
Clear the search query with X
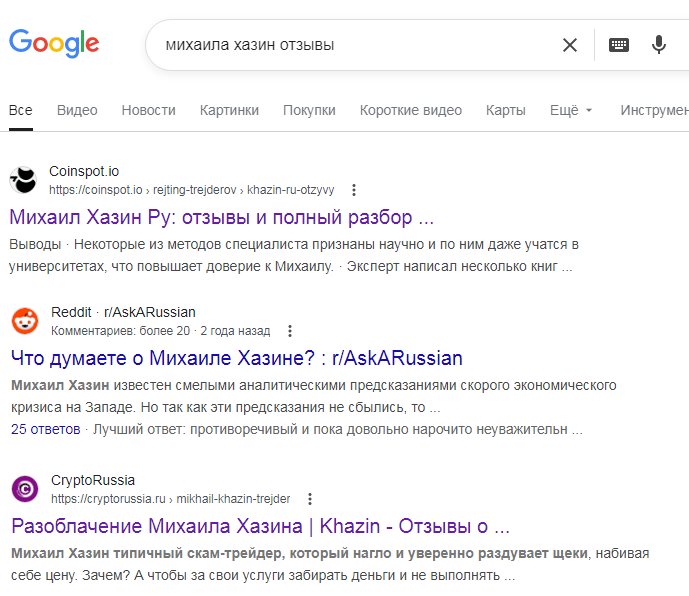tap(569, 45)
